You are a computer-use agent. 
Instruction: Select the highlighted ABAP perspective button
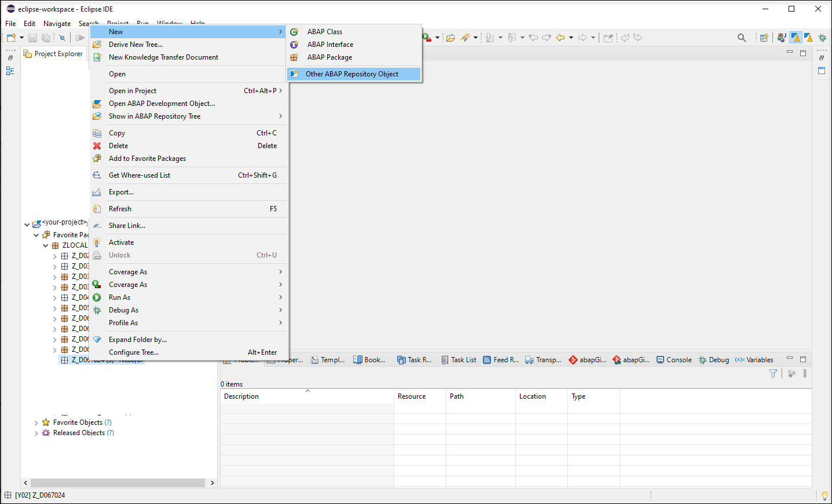point(796,38)
